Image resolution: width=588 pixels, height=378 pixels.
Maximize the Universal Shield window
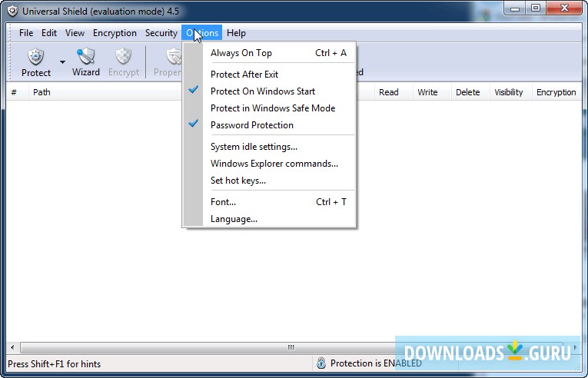point(536,8)
